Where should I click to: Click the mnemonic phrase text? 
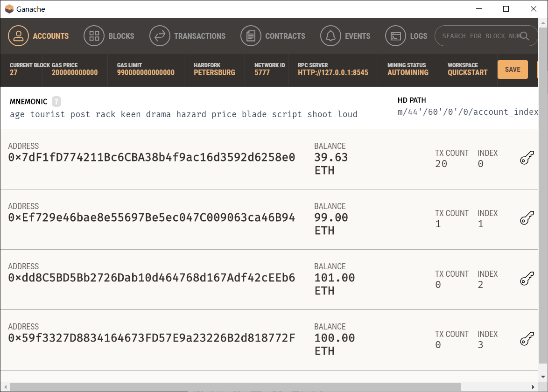pyautogui.click(x=183, y=114)
